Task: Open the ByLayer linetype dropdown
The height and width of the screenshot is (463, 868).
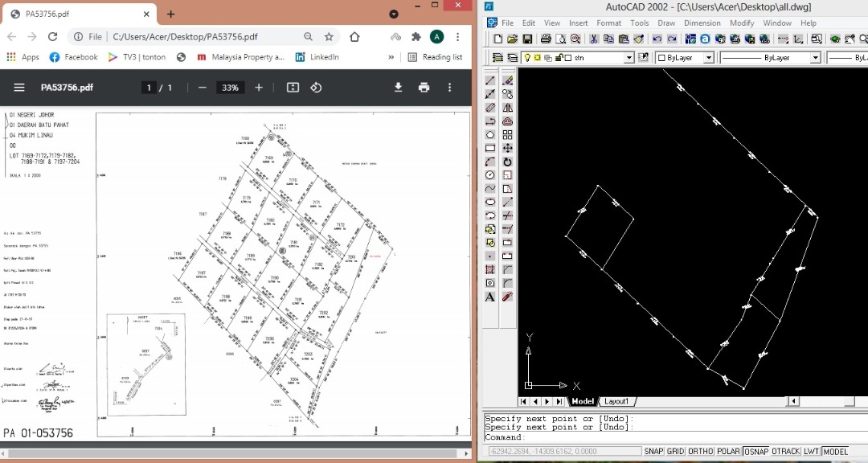Action: (x=816, y=58)
